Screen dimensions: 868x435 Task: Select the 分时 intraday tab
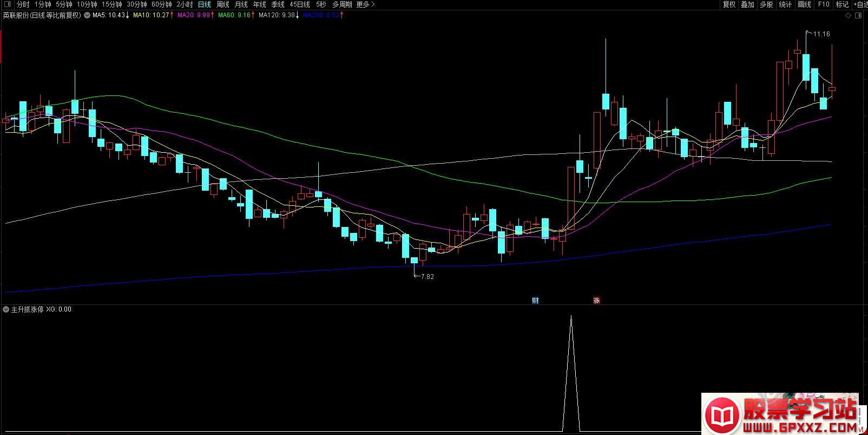tap(23, 4)
